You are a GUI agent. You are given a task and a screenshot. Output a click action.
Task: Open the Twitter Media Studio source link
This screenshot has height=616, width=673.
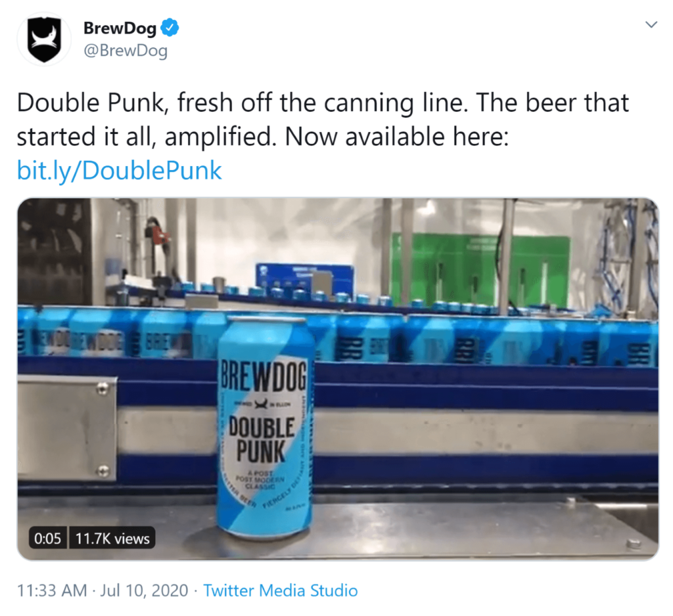280,590
